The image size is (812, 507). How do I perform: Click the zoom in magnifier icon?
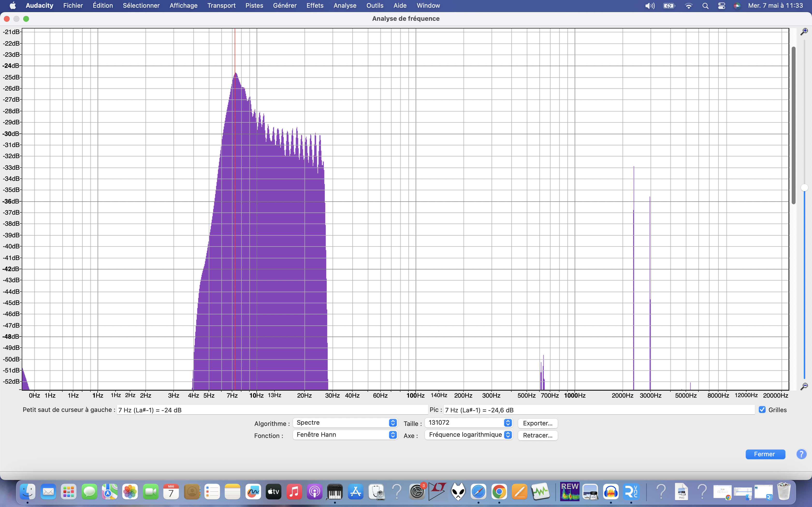click(804, 32)
